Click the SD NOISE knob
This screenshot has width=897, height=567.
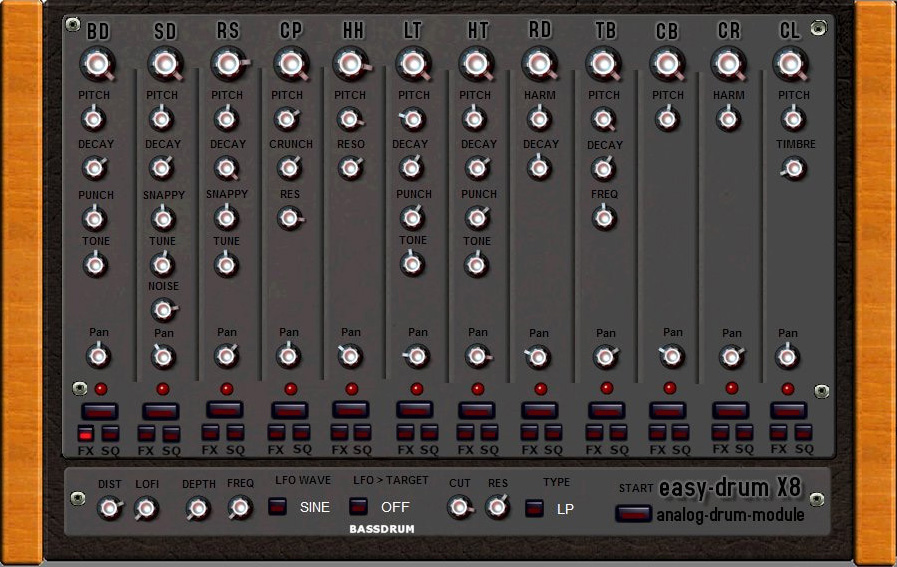coord(163,310)
